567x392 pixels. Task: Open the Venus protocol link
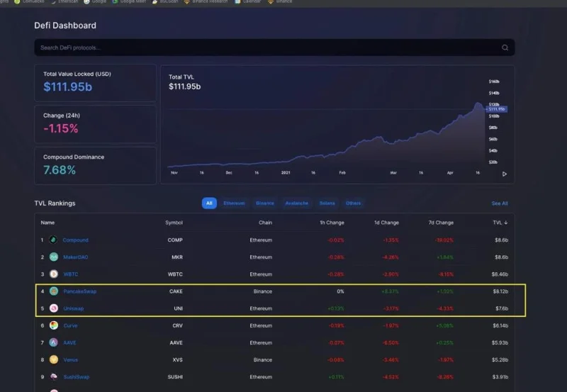pyautogui.click(x=70, y=360)
